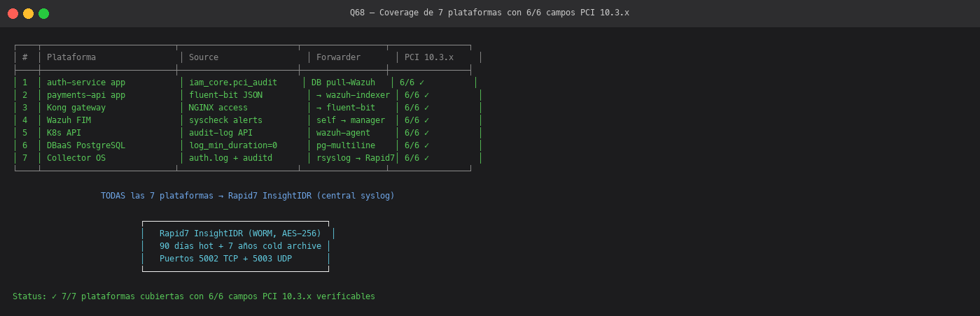Select 'auth-service app' platform cell
The width and height of the screenshot is (980, 316).
click(86, 82)
